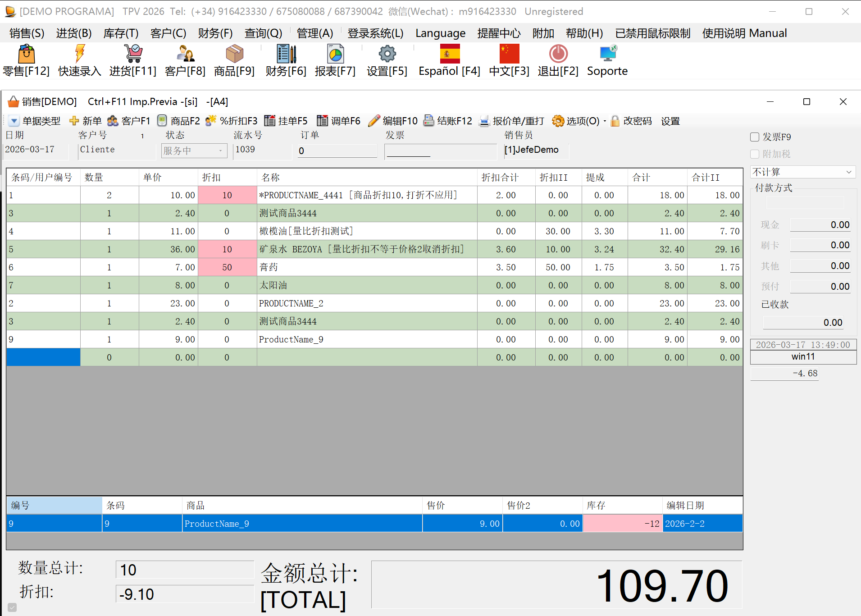Open the 状态 服务中 dropdown
Screen dimensions: 861x616
click(x=194, y=151)
